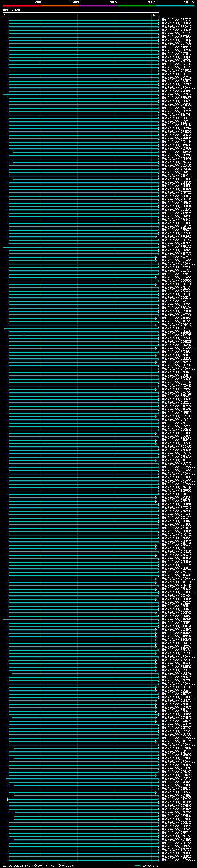Pick entry UniRef100_P45633
Viewport: 197px width, 868px height.
(x=177, y=145)
